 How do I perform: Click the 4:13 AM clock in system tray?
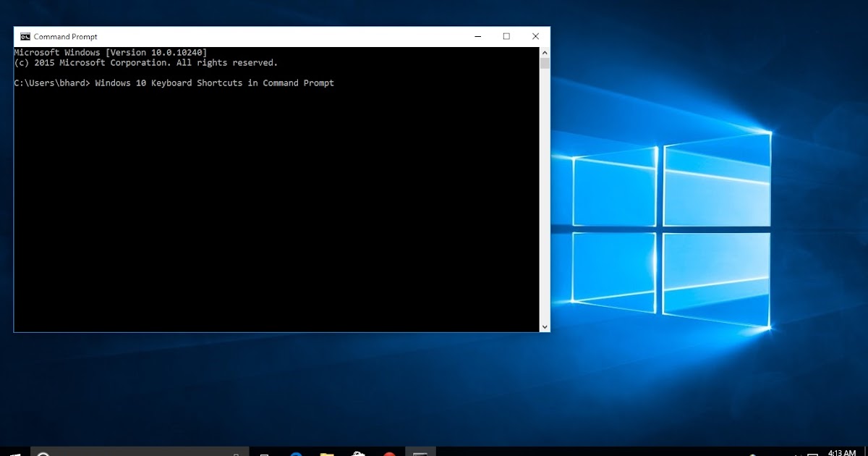point(841,452)
